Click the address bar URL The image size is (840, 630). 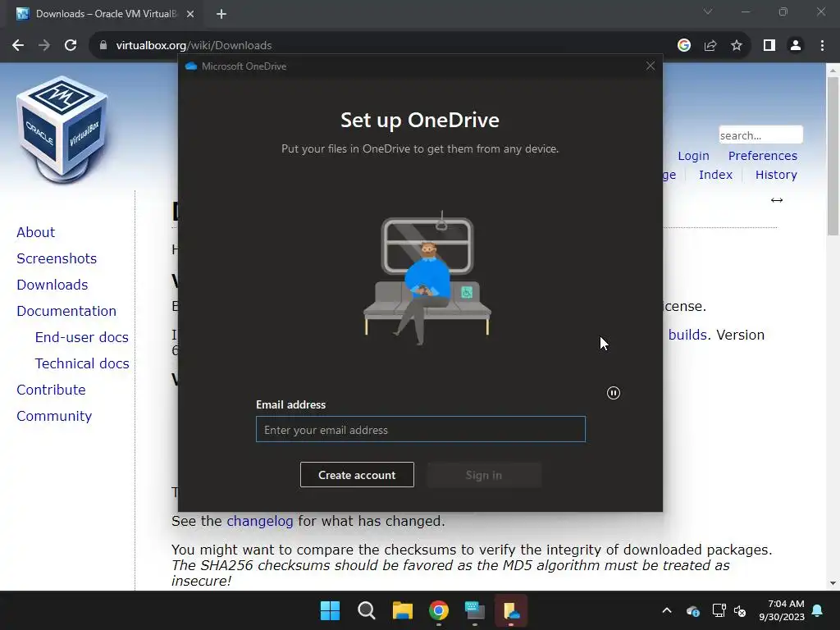[x=194, y=46]
